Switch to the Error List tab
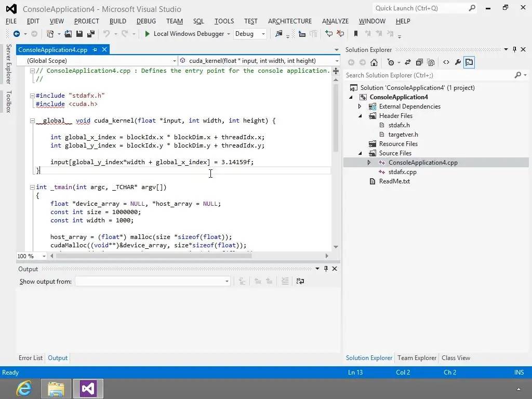The height and width of the screenshot is (399, 532). pyautogui.click(x=31, y=358)
